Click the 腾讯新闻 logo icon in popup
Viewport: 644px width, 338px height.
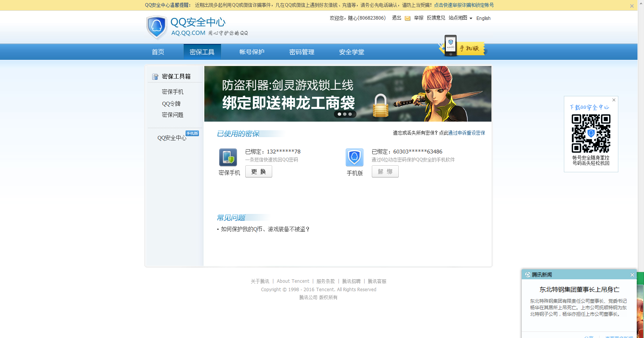(528, 275)
